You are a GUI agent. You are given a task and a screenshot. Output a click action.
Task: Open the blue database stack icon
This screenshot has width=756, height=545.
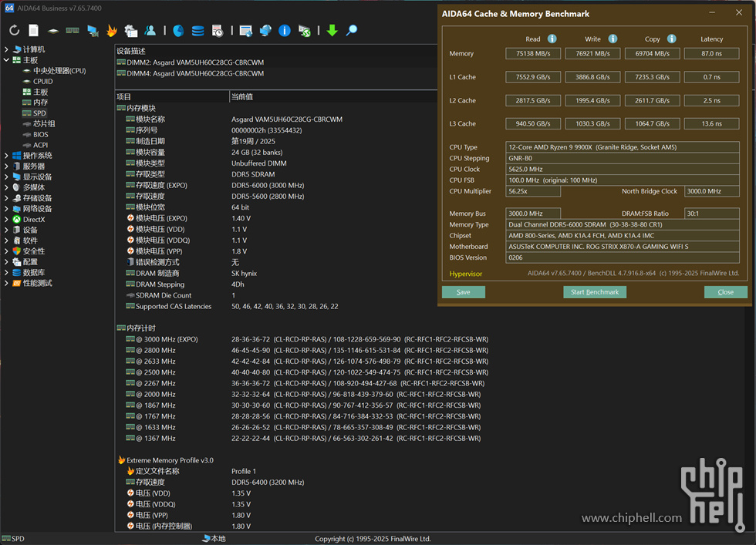(x=197, y=31)
